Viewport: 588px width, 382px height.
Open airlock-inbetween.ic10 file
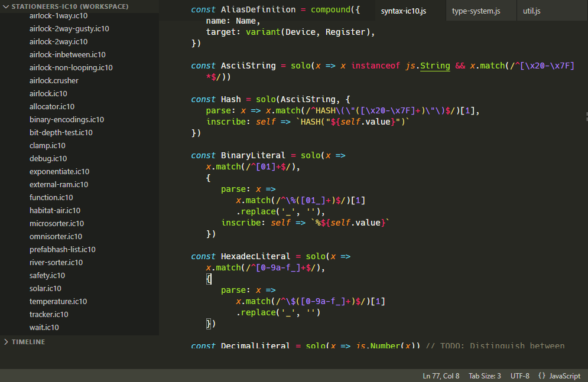pos(67,55)
